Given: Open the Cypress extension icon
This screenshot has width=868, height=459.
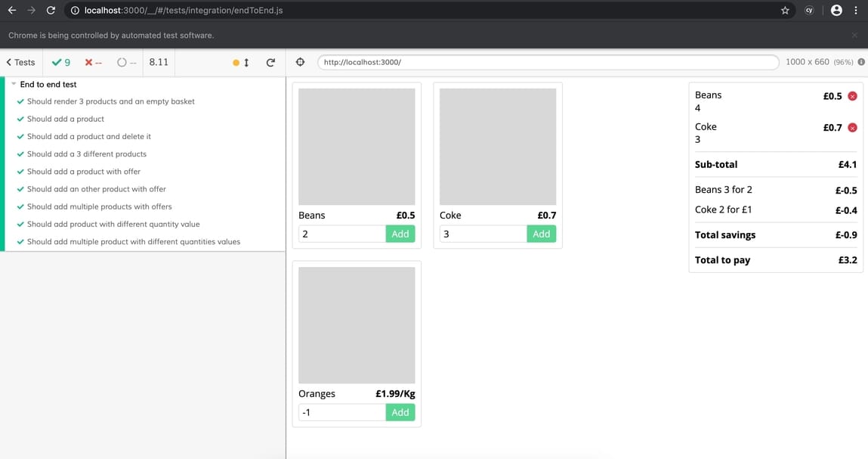Looking at the screenshot, I should [x=809, y=11].
